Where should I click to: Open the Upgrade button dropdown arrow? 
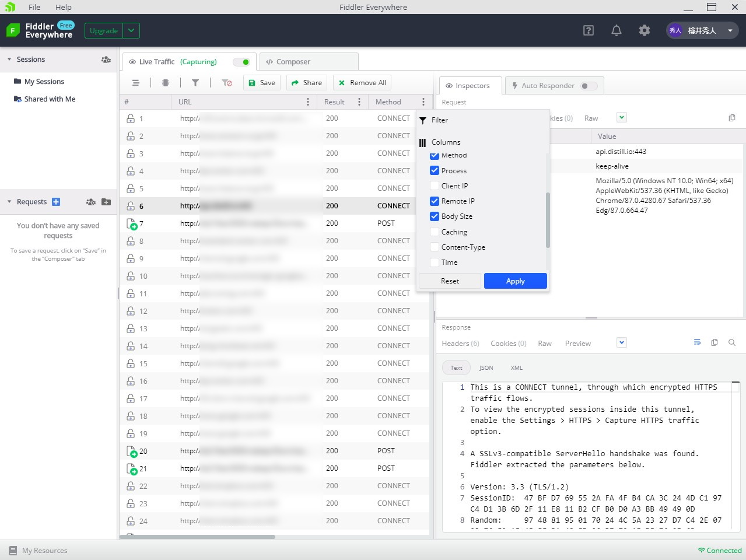131,30
